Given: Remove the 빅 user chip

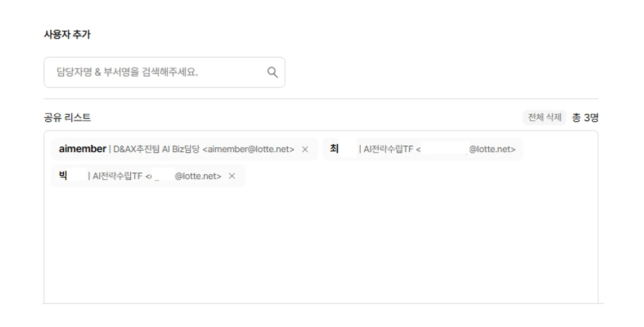Looking at the screenshot, I should click(232, 176).
